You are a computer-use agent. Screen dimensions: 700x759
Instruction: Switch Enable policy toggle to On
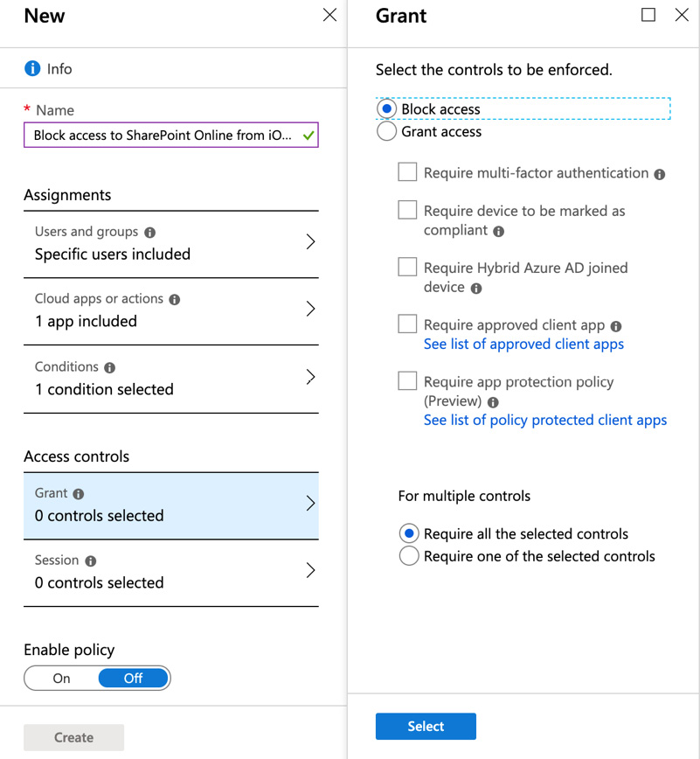[x=62, y=679]
